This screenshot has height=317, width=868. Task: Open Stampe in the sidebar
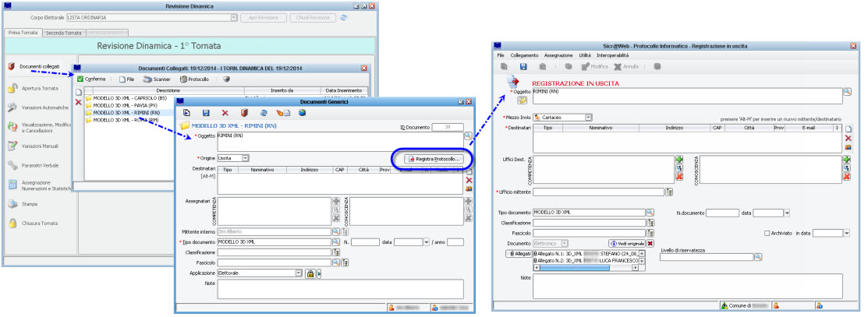23,204
